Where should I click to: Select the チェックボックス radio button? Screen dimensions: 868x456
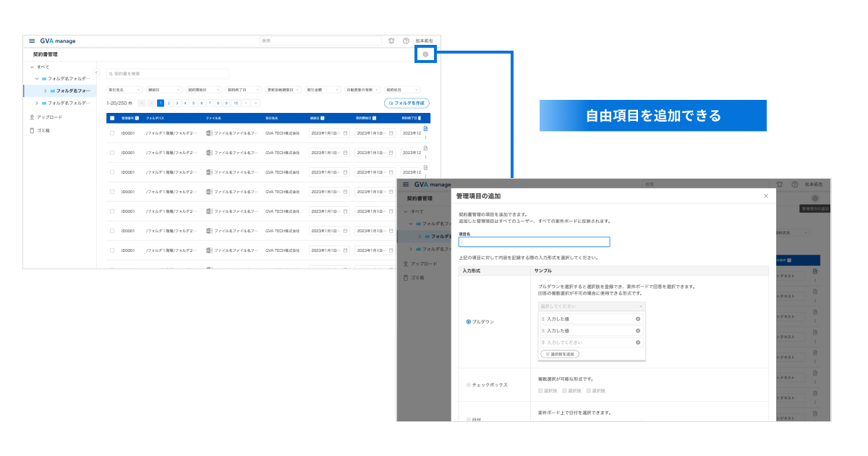pyautogui.click(x=469, y=384)
